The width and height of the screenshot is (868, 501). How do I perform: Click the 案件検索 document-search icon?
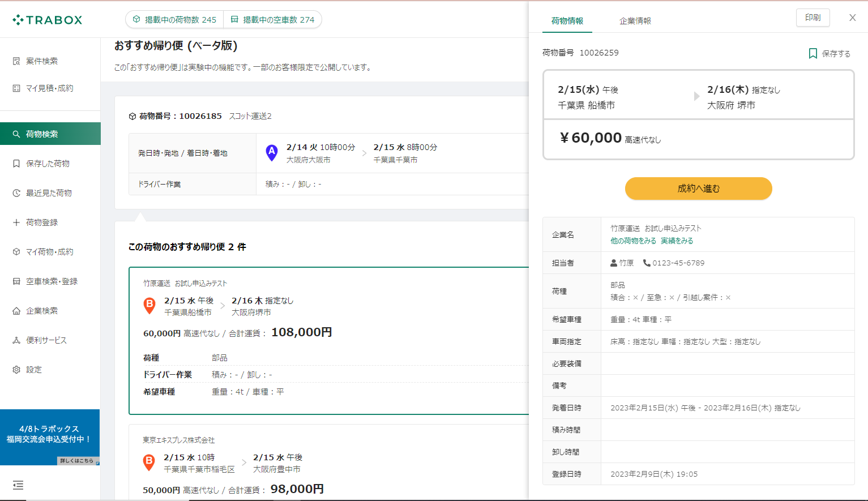16,61
